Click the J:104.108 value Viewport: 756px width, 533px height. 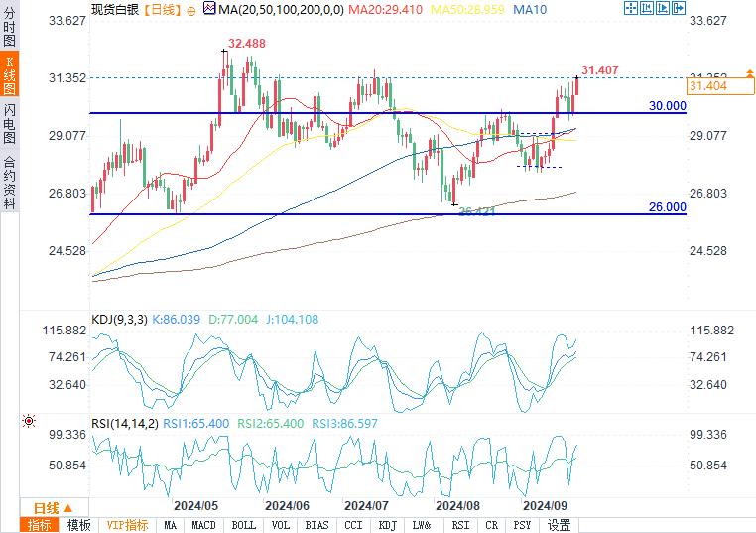point(292,320)
